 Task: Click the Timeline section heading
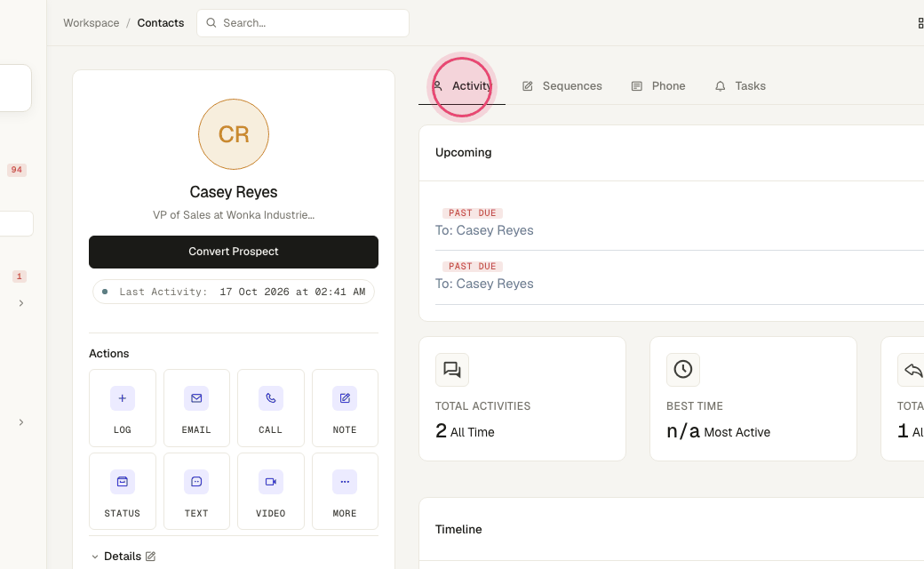click(458, 530)
